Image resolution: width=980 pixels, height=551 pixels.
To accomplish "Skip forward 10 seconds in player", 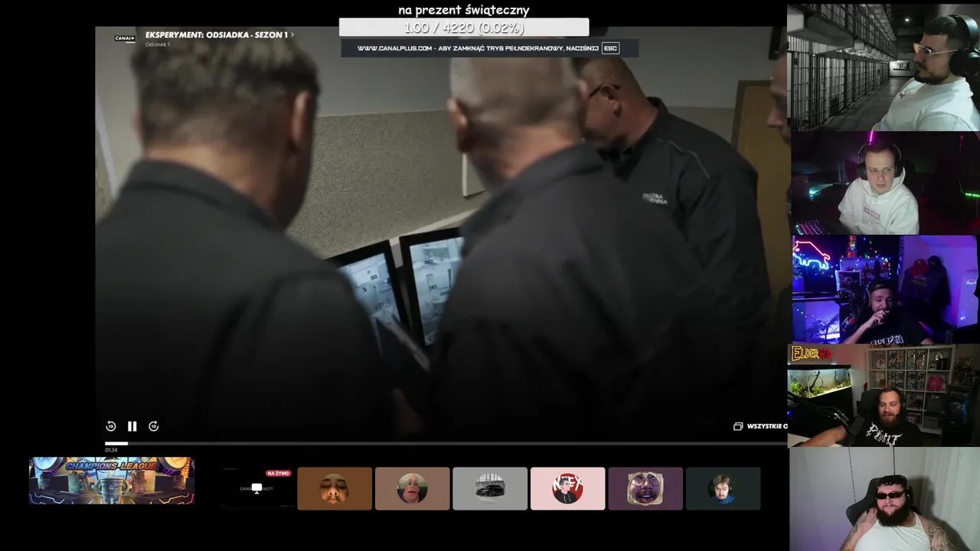I will (153, 426).
